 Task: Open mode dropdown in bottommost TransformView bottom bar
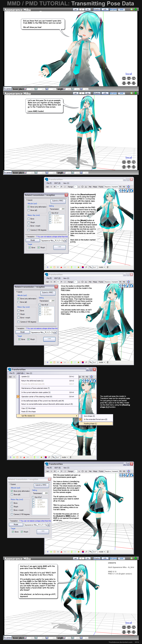[x=102, y=552]
